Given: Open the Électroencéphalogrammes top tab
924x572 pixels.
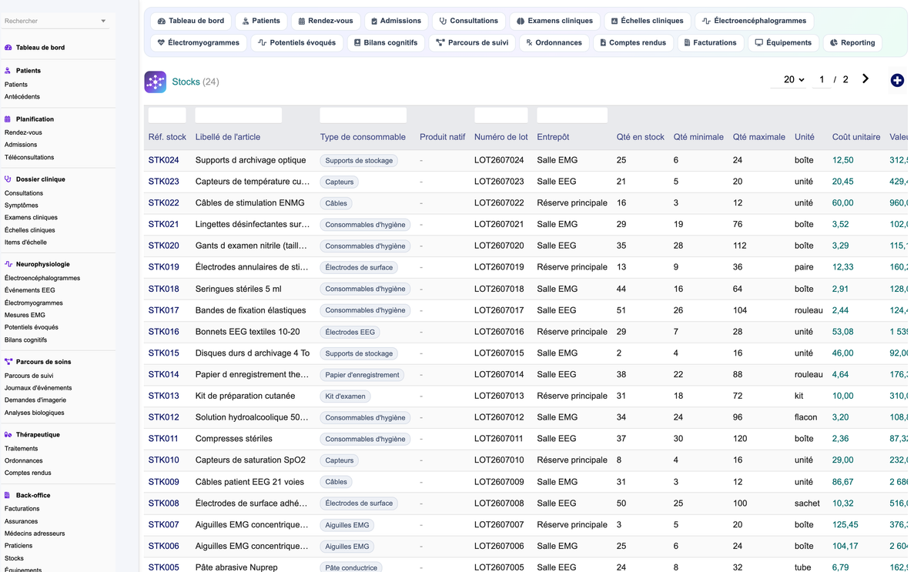Looking at the screenshot, I should pos(755,22).
